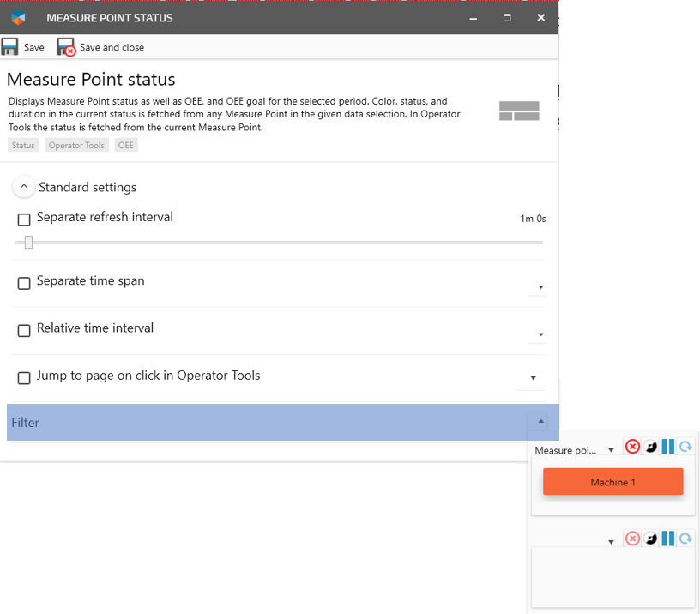The image size is (700, 614).
Task: Enable Jump to page on click checkbox
Action: pyautogui.click(x=24, y=377)
